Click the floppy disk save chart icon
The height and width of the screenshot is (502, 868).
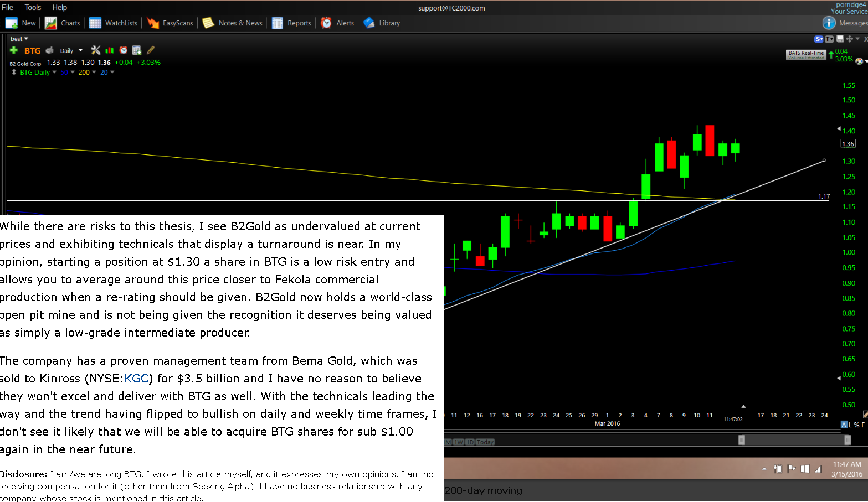click(x=840, y=39)
